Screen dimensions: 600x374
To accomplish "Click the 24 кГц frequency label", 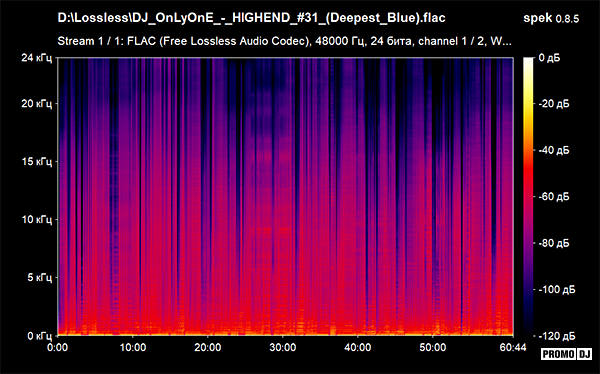I will point(37,58).
